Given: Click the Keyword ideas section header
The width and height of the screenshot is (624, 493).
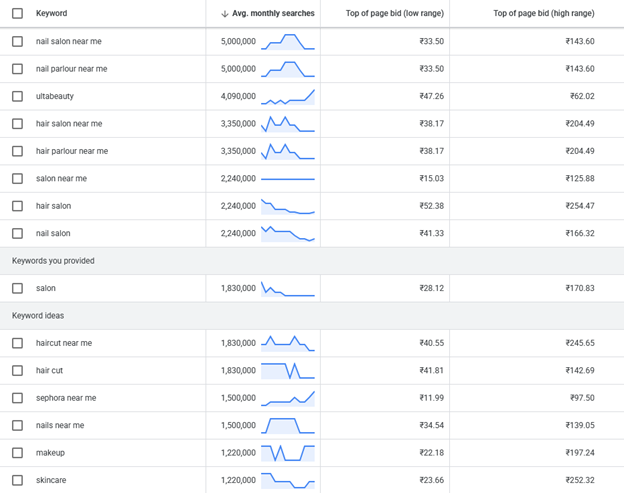Looking at the screenshot, I should click(38, 316).
